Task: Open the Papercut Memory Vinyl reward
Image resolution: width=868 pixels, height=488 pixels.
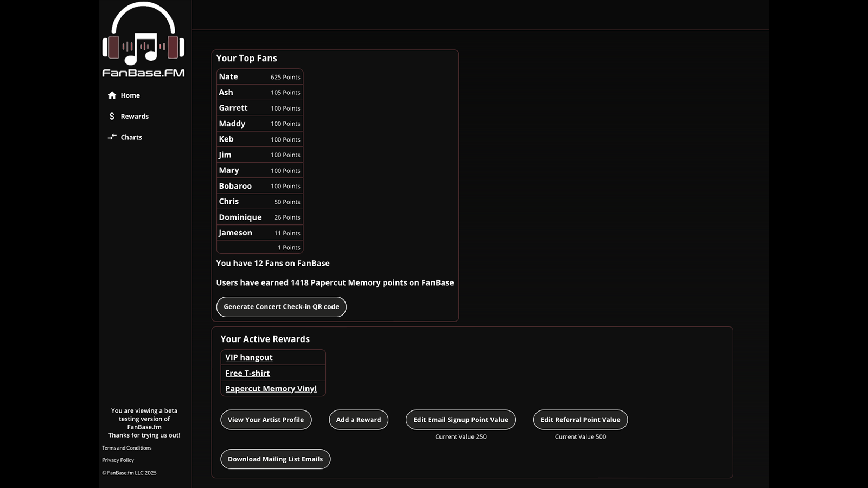Action: pyautogui.click(x=271, y=389)
